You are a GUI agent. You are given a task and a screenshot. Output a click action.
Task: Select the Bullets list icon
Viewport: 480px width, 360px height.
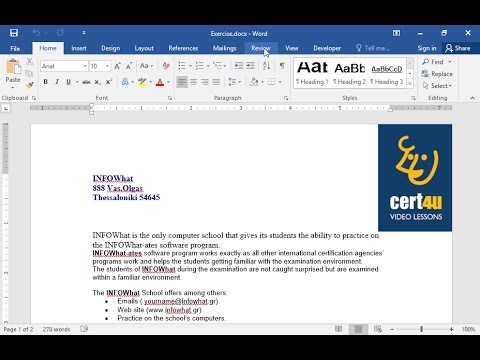182,66
